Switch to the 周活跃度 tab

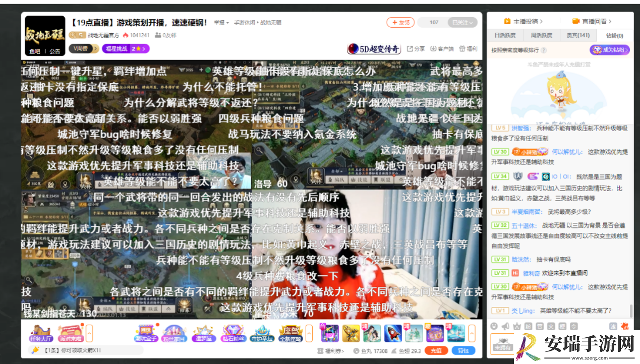coord(541,35)
